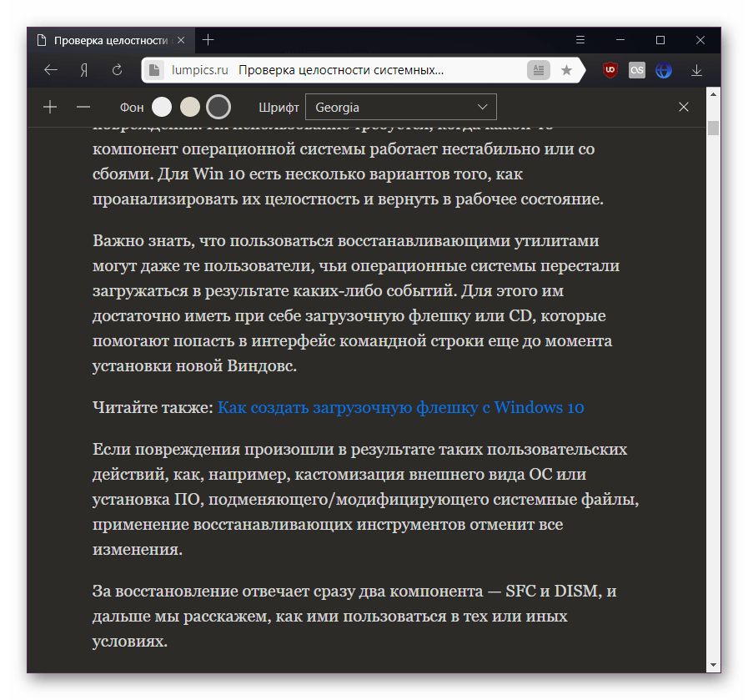Image resolution: width=748 pixels, height=700 pixels.
Task: Go back with the back arrow
Action: click(x=51, y=71)
